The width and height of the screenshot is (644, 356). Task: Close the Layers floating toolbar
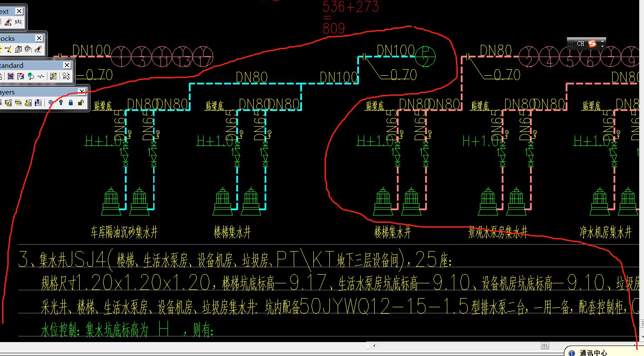click(82, 91)
